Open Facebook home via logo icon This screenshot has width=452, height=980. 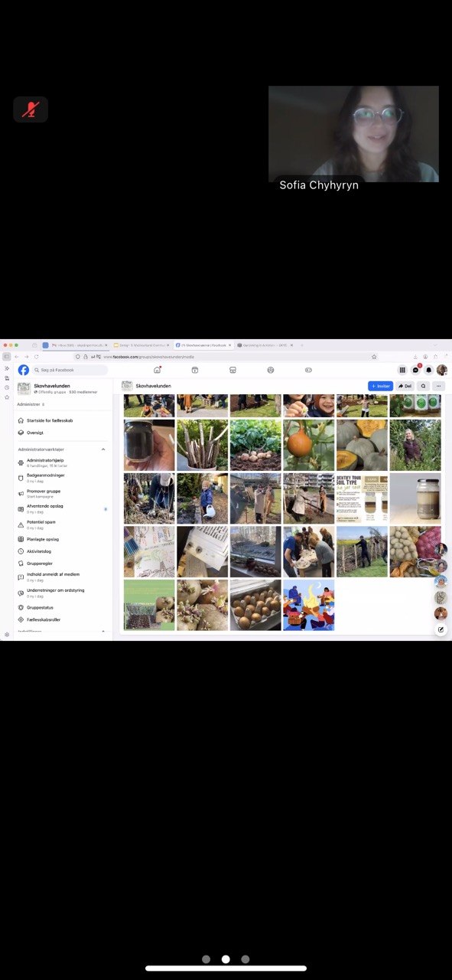pos(24,370)
